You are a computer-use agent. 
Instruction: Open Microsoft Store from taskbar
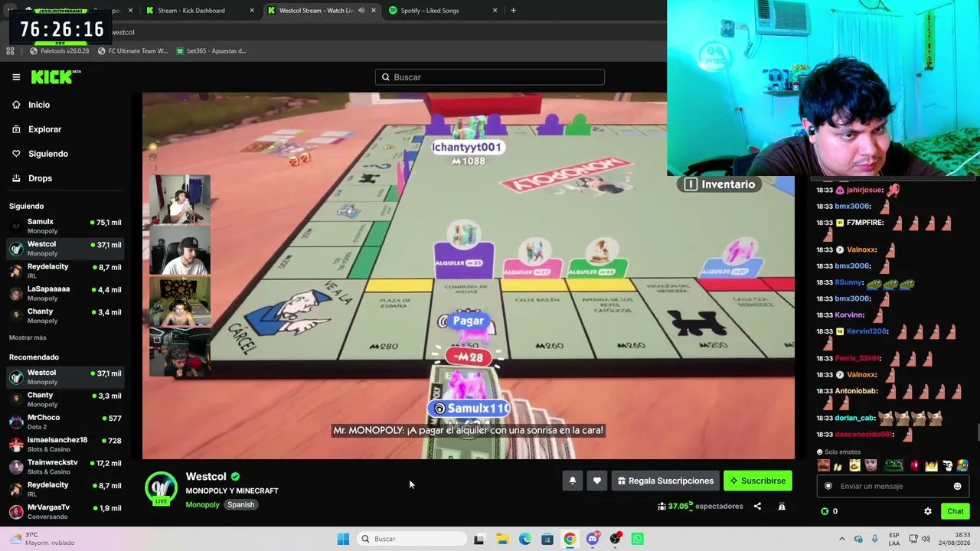(x=547, y=539)
